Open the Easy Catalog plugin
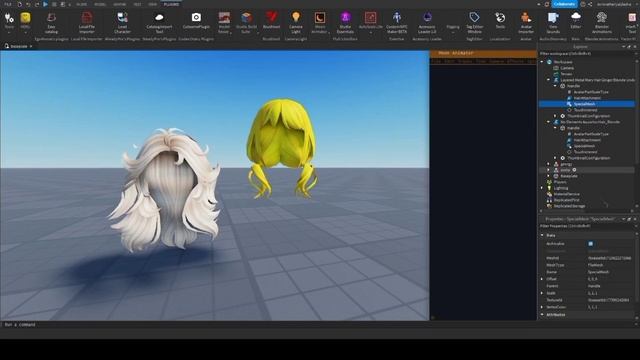 tap(51, 23)
